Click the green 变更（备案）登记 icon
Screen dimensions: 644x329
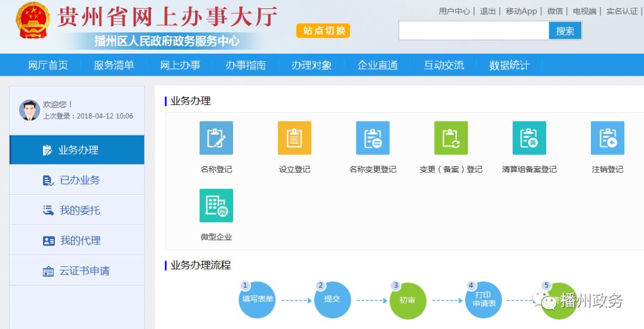[451, 138]
